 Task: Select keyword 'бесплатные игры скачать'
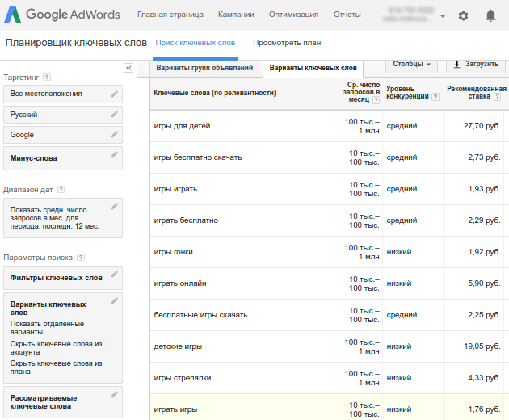(x=200, y=315)
